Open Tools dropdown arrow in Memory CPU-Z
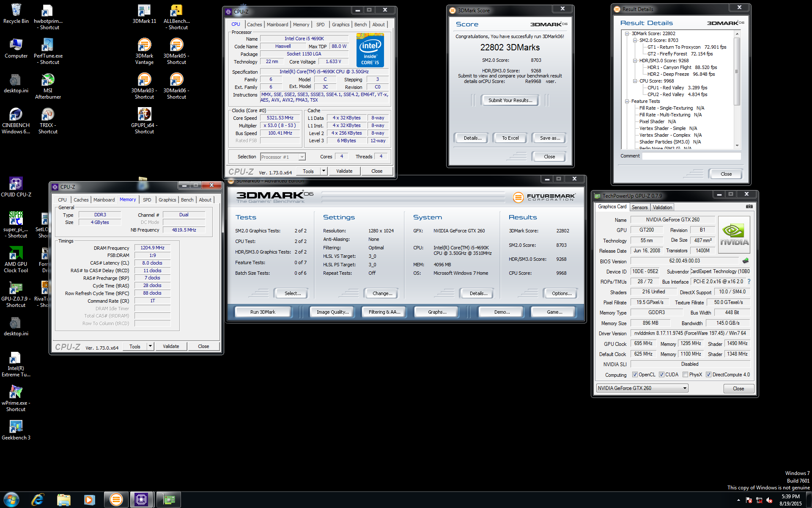 (x=150, y=346)
